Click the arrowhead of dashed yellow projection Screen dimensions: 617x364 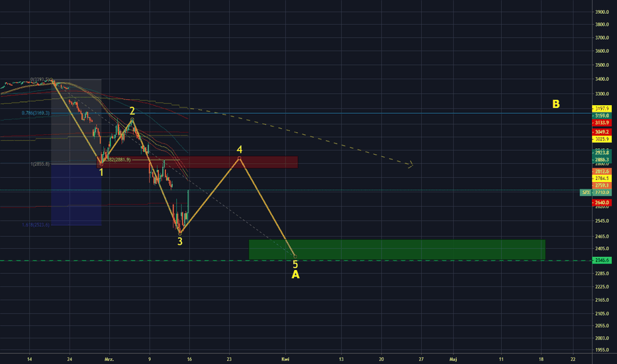[x=410, y=164]
